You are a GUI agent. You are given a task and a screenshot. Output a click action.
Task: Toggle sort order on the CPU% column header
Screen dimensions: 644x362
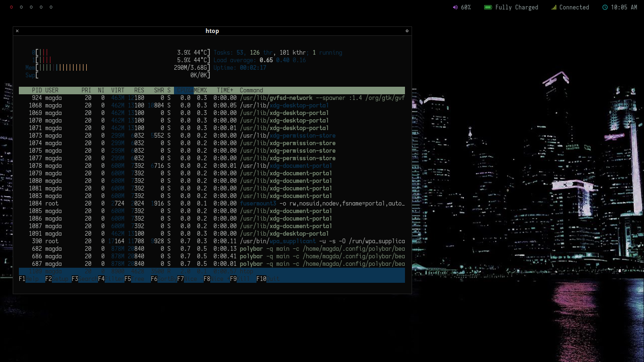pos(183,90)
